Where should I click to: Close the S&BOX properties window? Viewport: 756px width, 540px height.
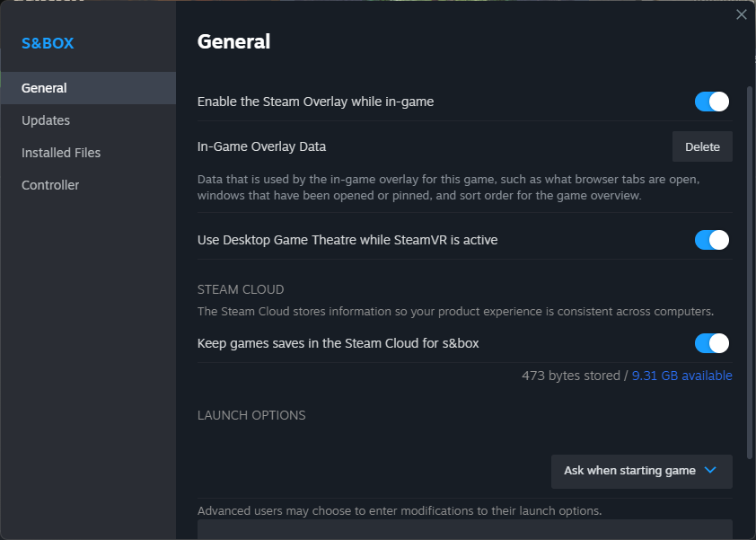tap(741, 14)
